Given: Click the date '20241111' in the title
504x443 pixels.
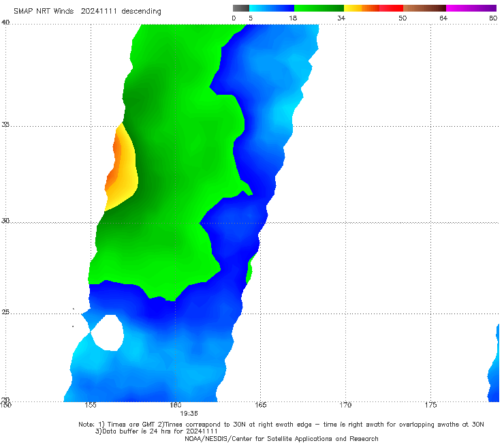Looking at the screenshot, I should (x=99, y=11).
